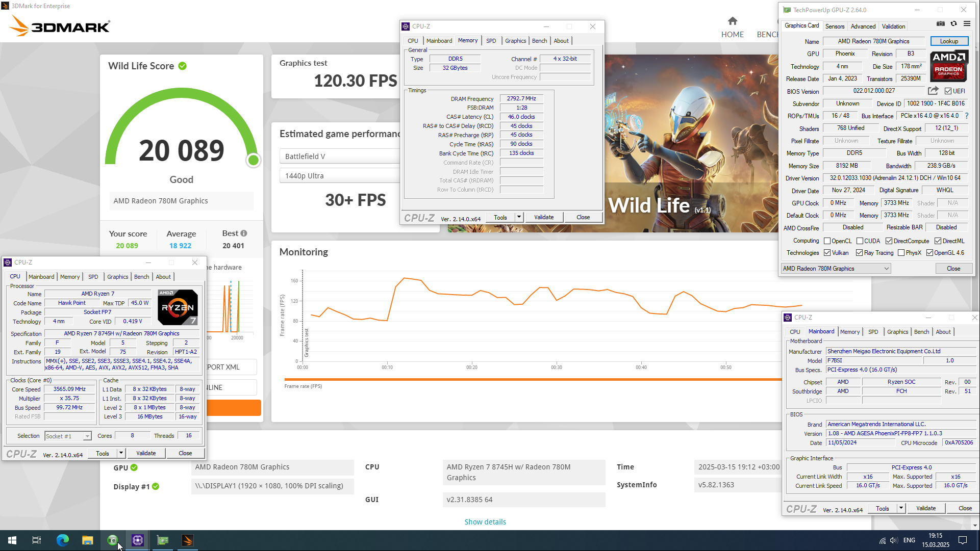The width and height of the screenshot is (980, 551).
Task: Click Show details link
Action: pos(485,522)
